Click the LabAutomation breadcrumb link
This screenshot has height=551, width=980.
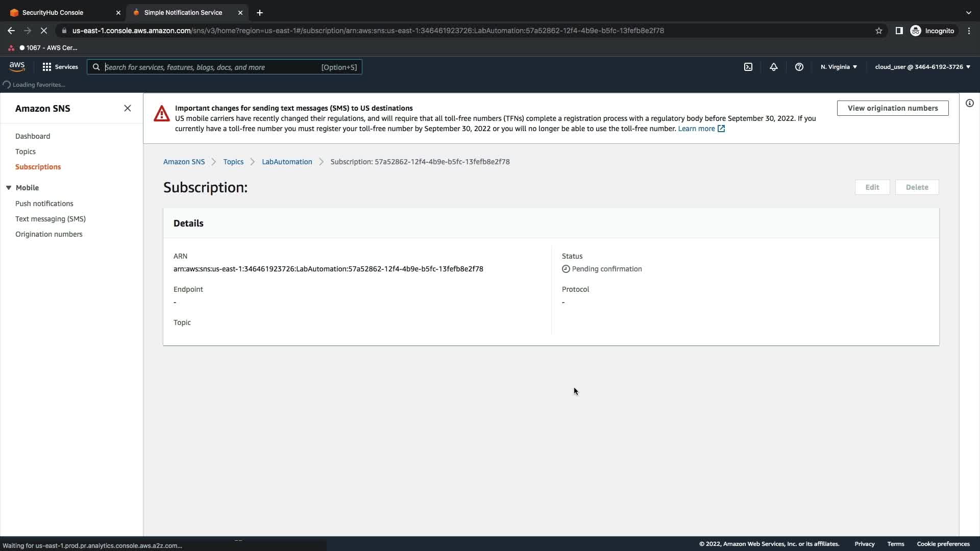tap(287, 162)
